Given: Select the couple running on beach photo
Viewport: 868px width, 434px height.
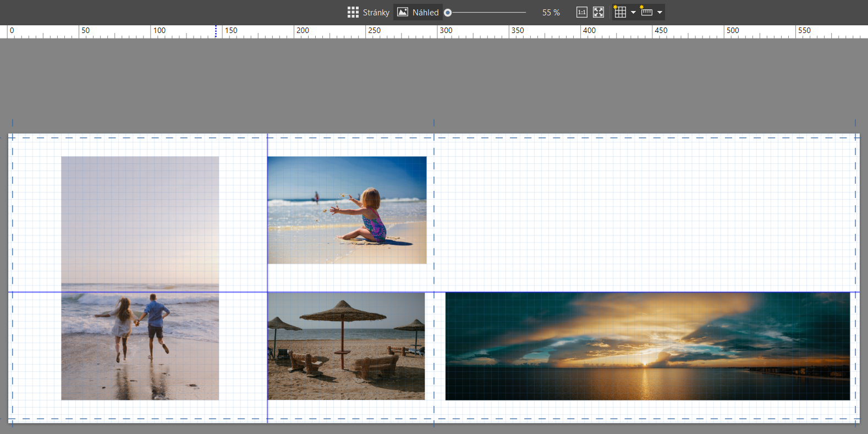Looking at the screenshot, I should 140,278.
